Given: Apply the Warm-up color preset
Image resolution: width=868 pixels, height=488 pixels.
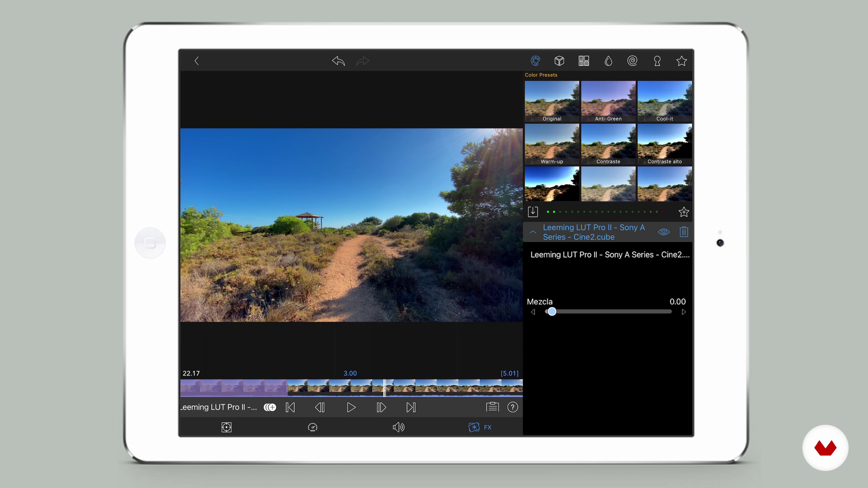Looking at the screenshot, I should [552, 144].
